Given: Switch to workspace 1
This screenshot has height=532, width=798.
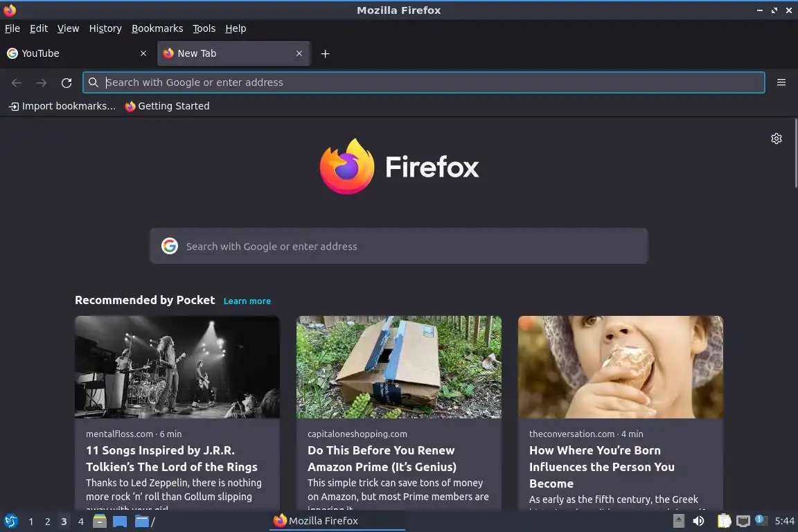Looking at the screenshot, I should pyautogui.click(x=31, y=522).
